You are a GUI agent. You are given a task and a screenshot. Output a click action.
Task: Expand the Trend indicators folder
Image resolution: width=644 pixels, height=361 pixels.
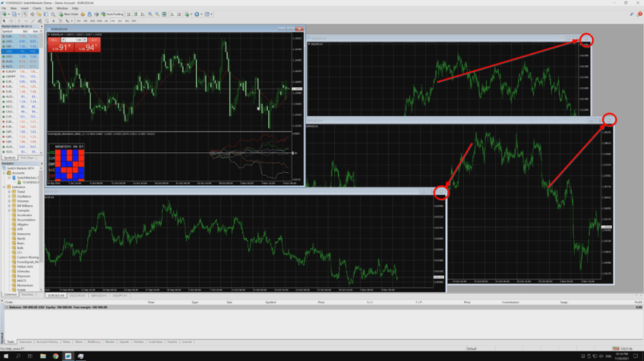(9, 192)
